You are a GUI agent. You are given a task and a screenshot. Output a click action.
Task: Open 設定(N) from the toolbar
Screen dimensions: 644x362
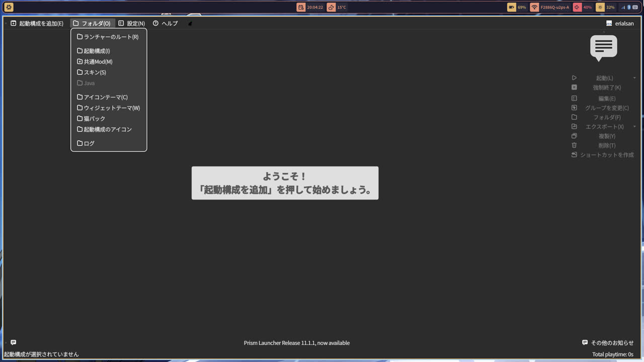click(131, 23)
